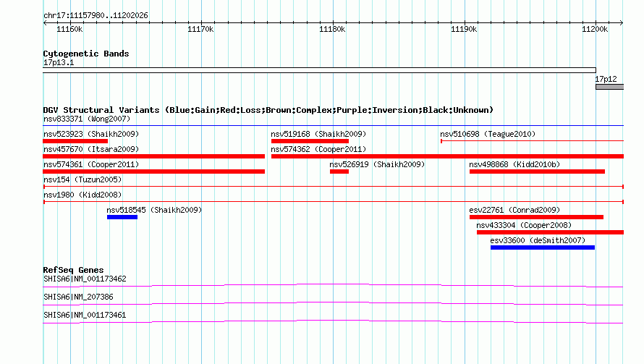Open the SHISA6|NM_207386 gene label
This screenshot has height=364, width=644.
(78, 297)
